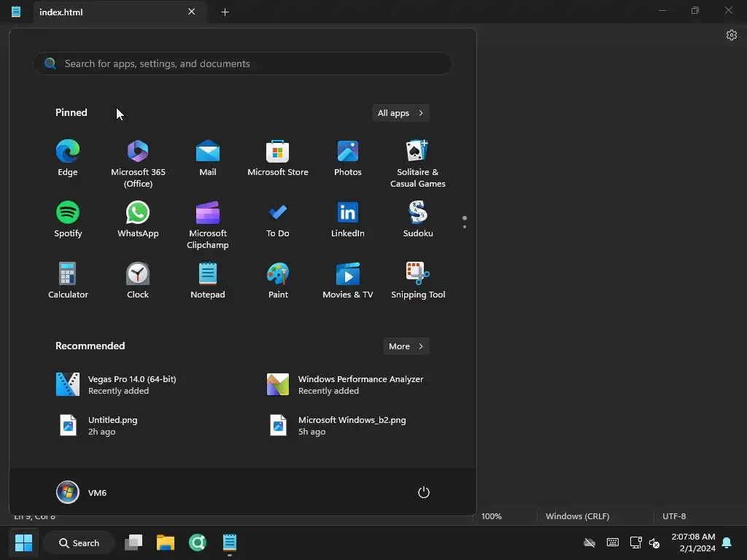Launch LinkedIn
Viewport: 747px width, 560px height.
pos(348,219)
